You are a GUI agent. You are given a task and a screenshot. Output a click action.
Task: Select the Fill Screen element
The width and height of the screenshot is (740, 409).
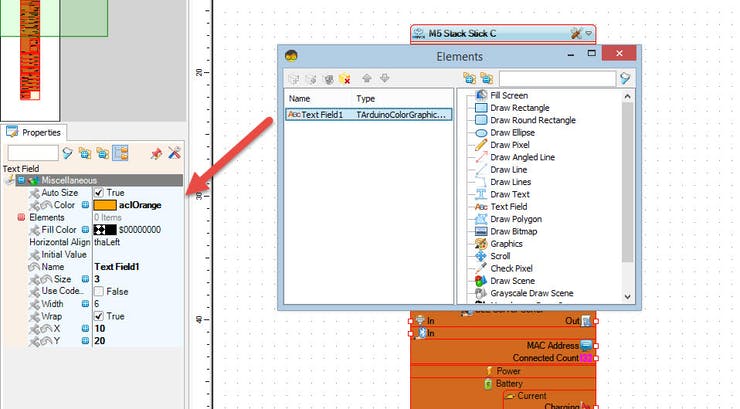tap(509, 95)
